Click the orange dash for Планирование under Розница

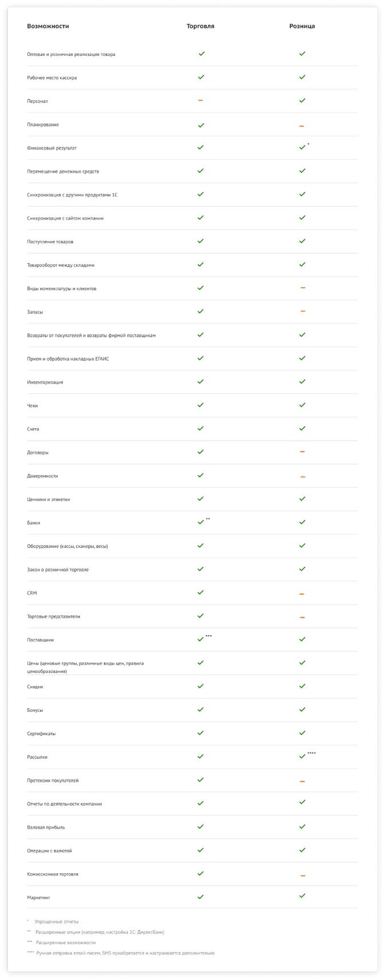coord(302,126)
